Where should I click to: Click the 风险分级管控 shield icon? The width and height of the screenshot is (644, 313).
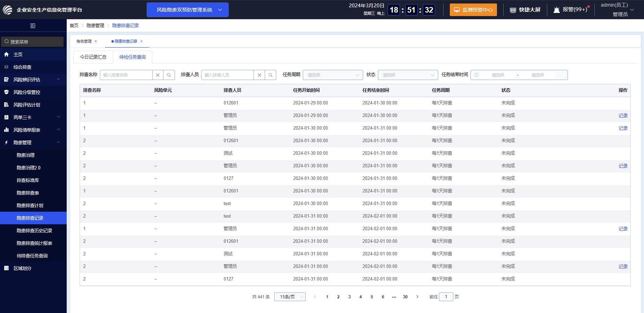coord(6,92)
